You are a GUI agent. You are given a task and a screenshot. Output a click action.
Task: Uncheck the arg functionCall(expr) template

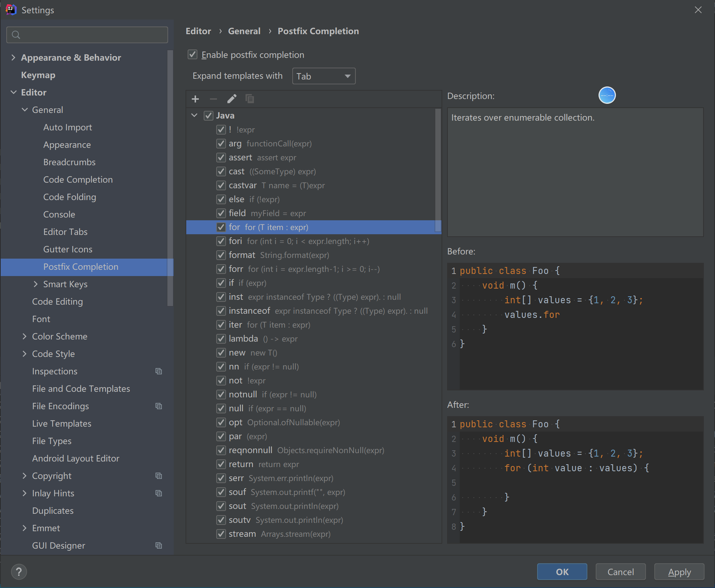tap(221, 144)
